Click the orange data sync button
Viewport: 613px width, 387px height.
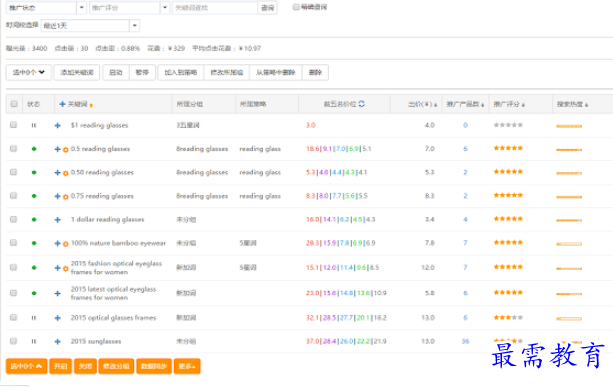(154, 366)
